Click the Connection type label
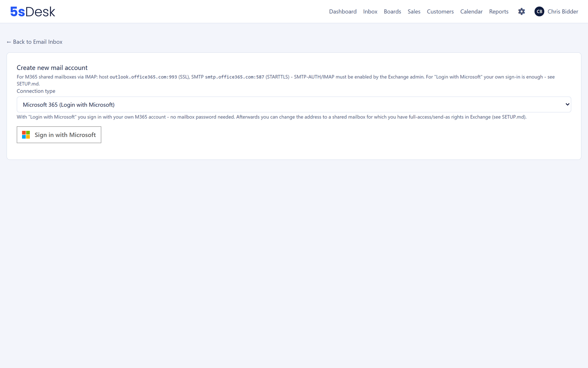The width and height of the screenshot is (588, 368). pos(36,91)
